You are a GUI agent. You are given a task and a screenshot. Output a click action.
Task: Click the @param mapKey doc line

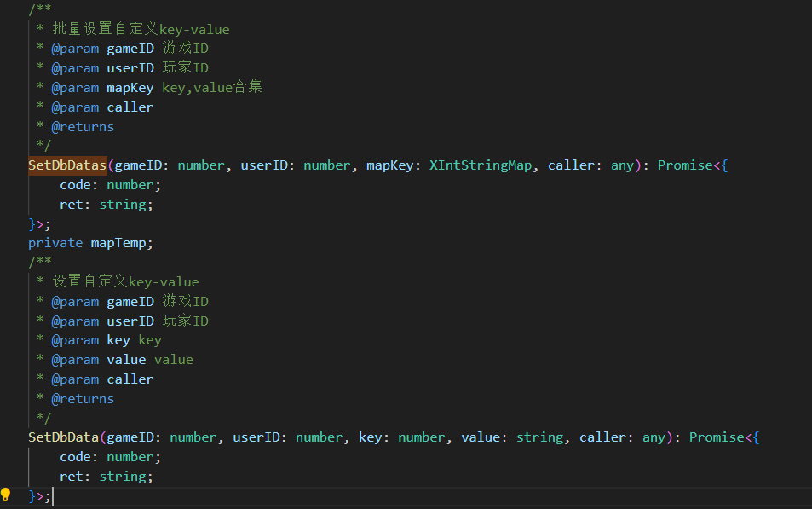tap(157, 88)
